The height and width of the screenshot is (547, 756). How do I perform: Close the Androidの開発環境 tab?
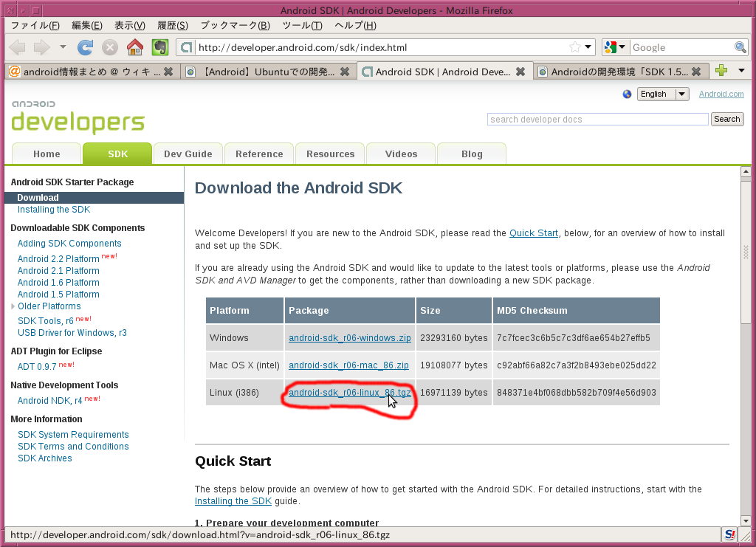[x=696, y=72]
